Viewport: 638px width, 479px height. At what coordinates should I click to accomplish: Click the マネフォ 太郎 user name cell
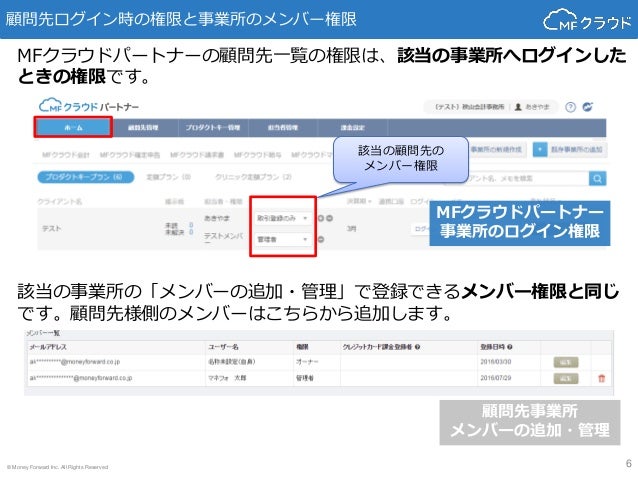[x=227, y=378]
